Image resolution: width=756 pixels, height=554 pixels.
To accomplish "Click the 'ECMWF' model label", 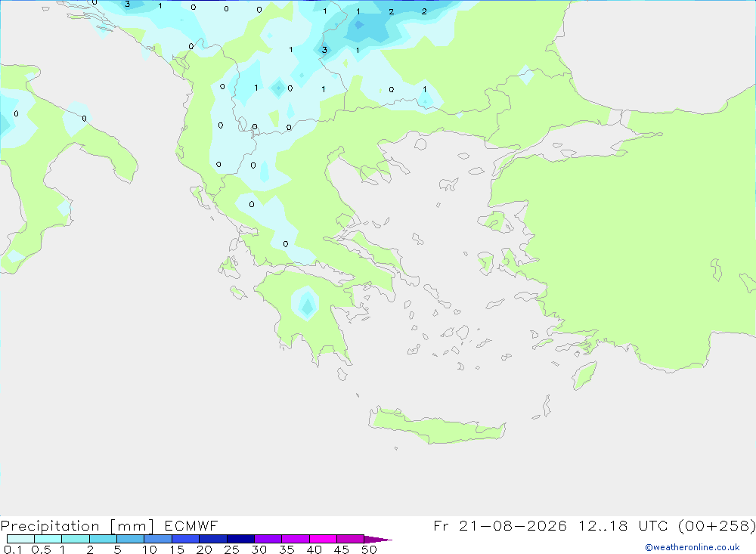I will [x=191, y=525].
